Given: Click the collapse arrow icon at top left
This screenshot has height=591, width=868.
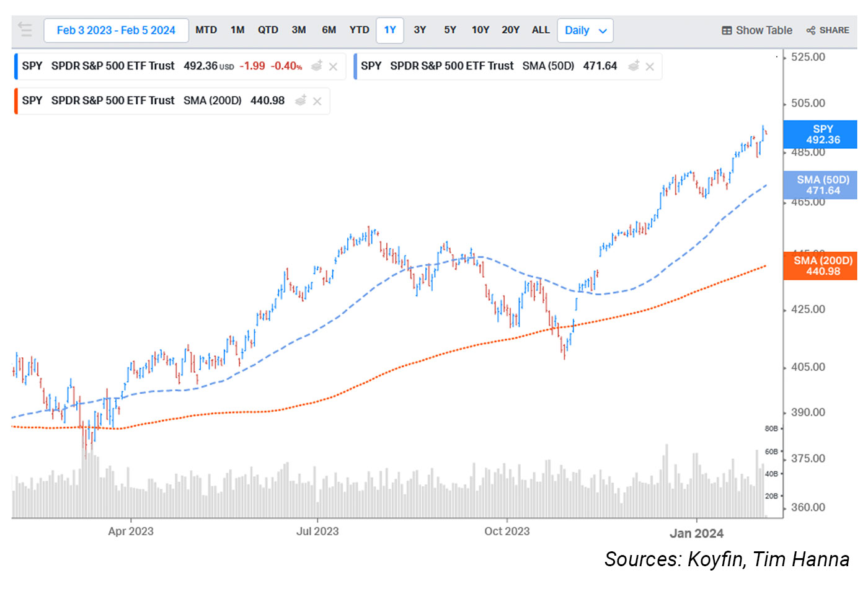Looking at the screenshot, I should click(x=25, y=29).
